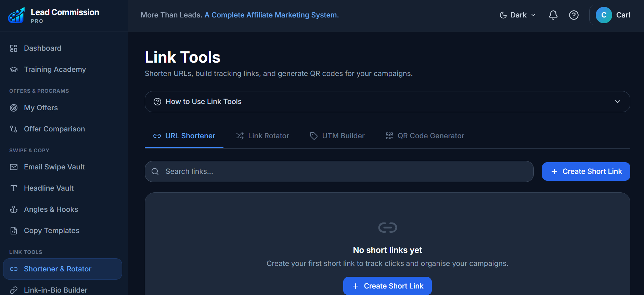Switch to the Link Rotator tab
The height and width of the screenshot is (295, 644).
(262, 136)
